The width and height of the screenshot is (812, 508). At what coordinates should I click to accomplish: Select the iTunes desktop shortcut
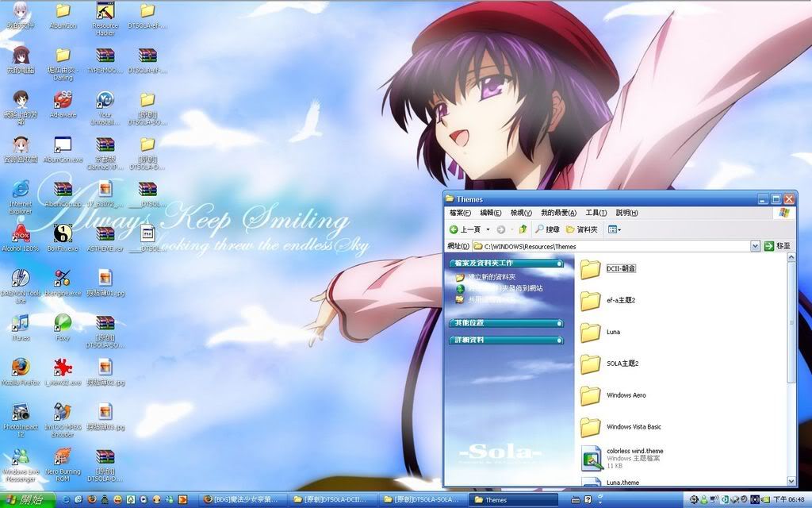coord(20,328)
